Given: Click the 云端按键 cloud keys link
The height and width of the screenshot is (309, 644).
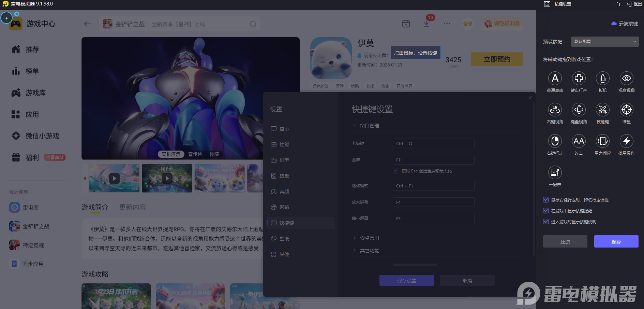Looking at the screenshot, I should (x=625, y=24).
